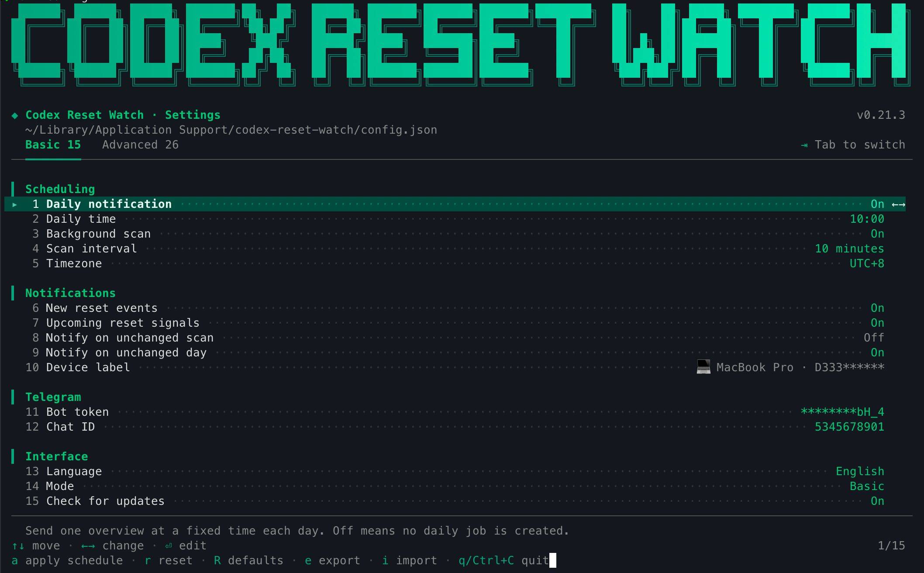Viewport: 924px width, 573px height.
Task: Click the left-right arrows beside Daily notification On
Action: click(898, 204)
